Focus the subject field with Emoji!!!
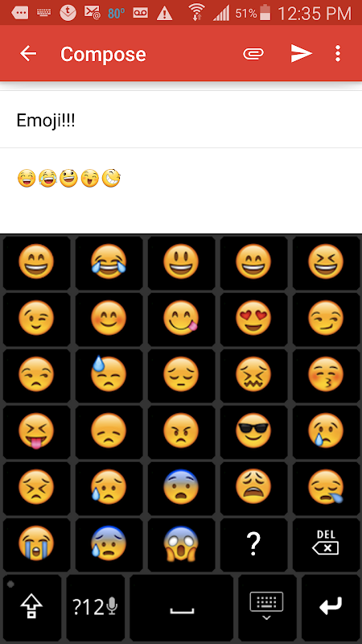Viewport: 362px width, 644px height. click(181, 120)
